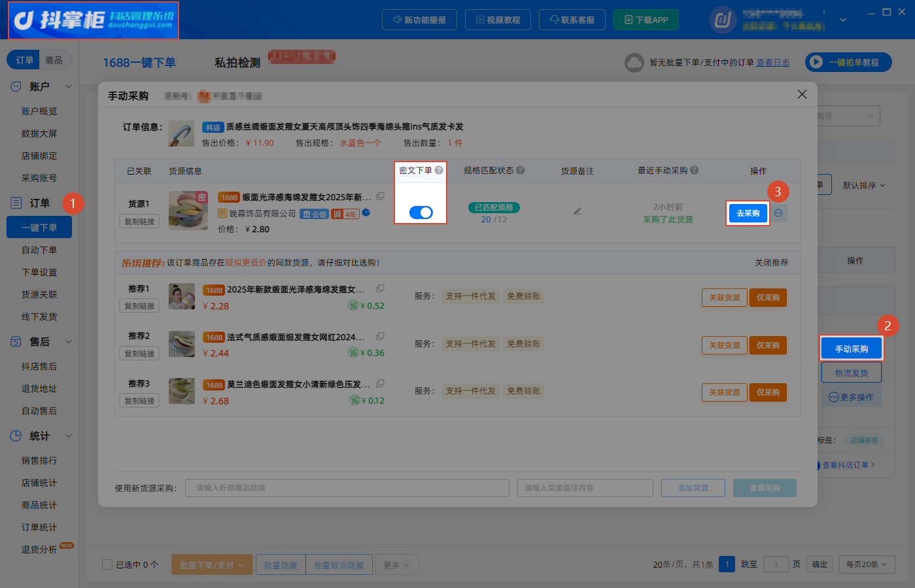Image resolution: width=915 pixels, height=588 pixels.
Task: Open more options circle beside 去采购
Action: click(778, 213)
